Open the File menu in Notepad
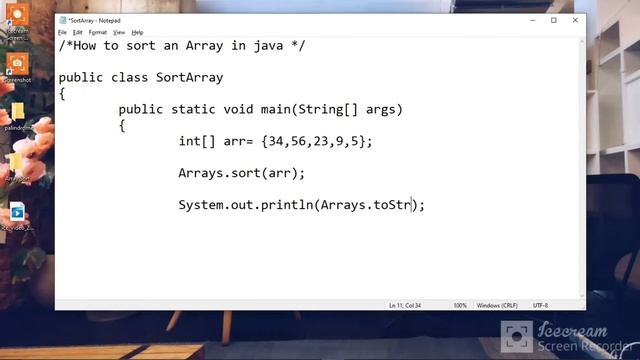Viewport: 640px width, 360px height. click(62, 32)
